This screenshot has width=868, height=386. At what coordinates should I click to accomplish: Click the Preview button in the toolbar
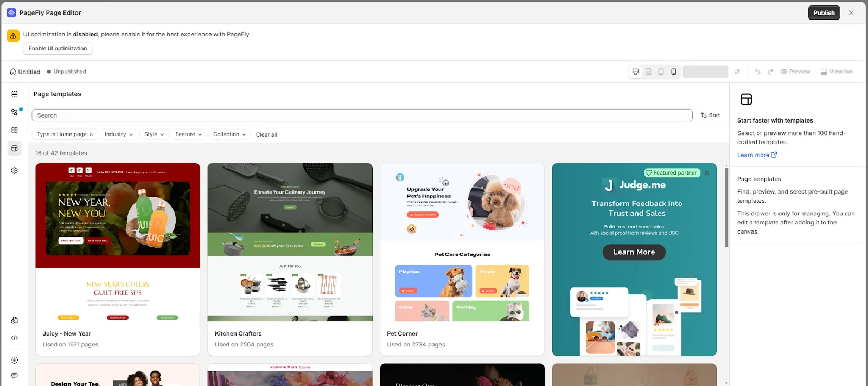[x=795, y=72]
